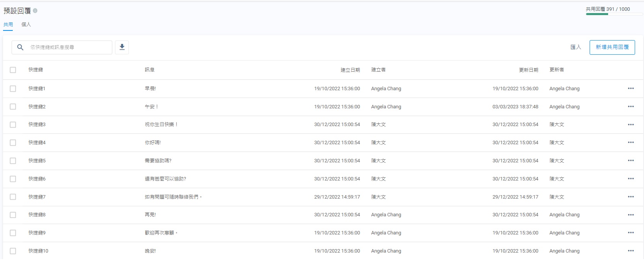
Task: Toggle the select-all checkbox in header
Action: [x=13, y=70]
